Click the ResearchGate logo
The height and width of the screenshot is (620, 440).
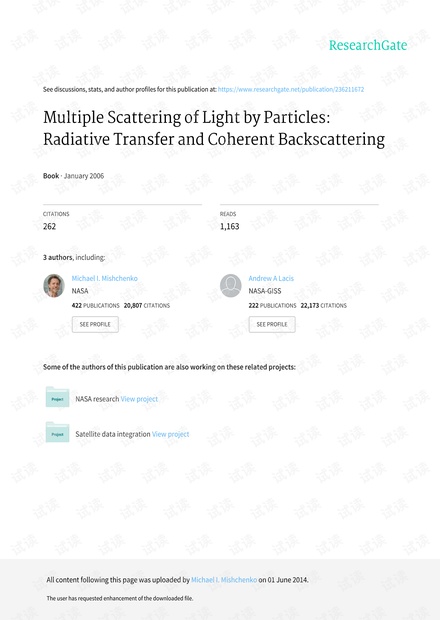(x=368, y=45)
